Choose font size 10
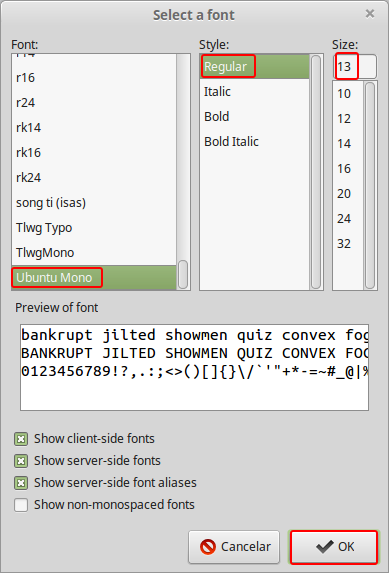 pyautogui.click(x=348, y=94)
